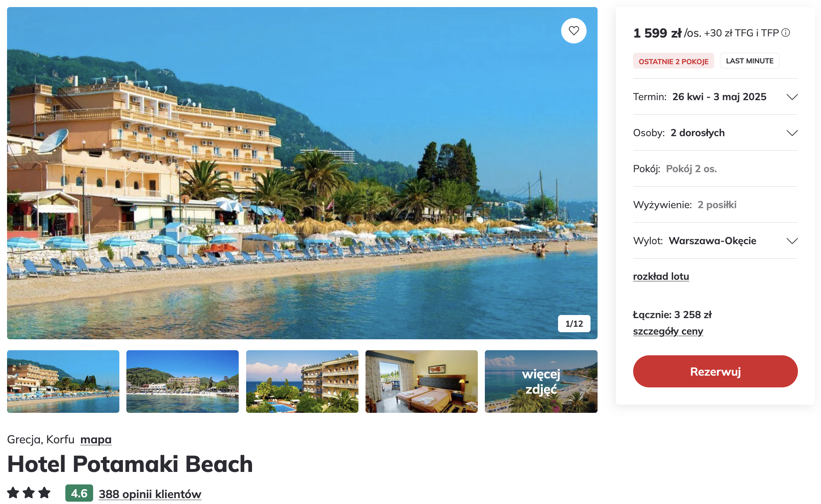Select the pool and balconies thumbnail
The image size is (821, 504).
(302, 382)
